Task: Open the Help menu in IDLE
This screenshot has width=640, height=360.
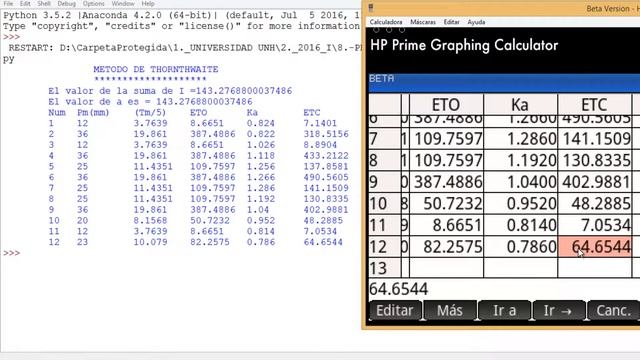Action: coord(148,3)
